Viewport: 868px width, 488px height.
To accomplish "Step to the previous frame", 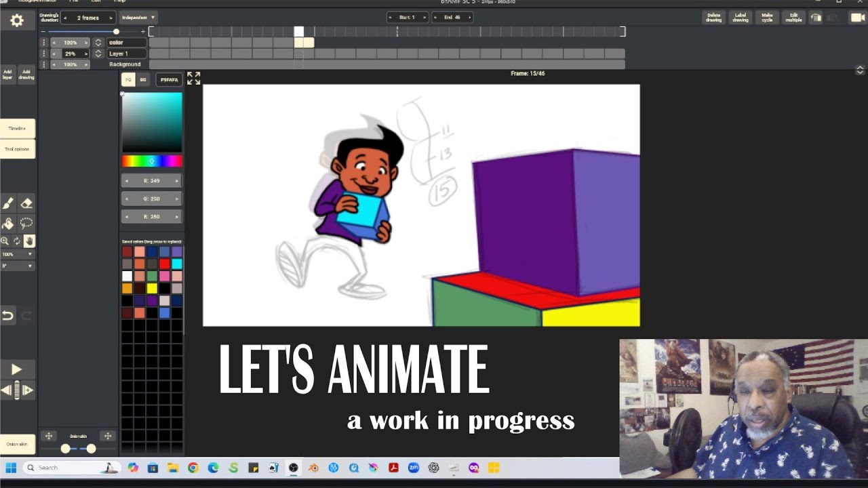I will point(5,390).
